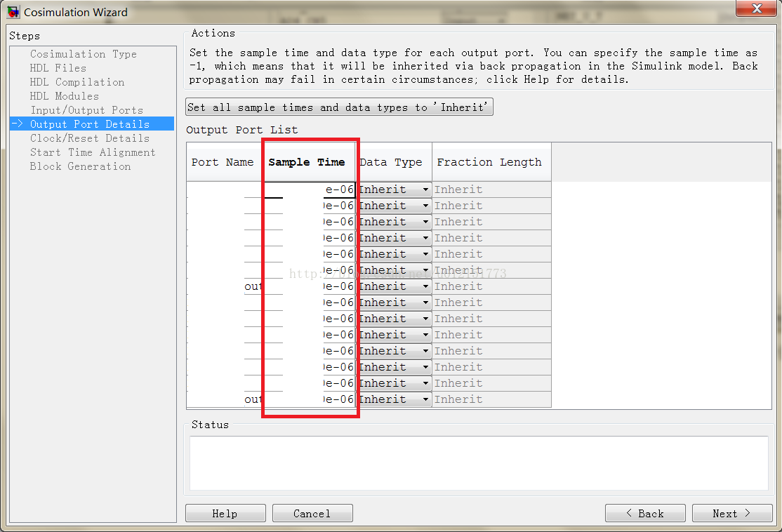Select the Sample Time cell in the last row
782x532 pixels.
point(309,399)
